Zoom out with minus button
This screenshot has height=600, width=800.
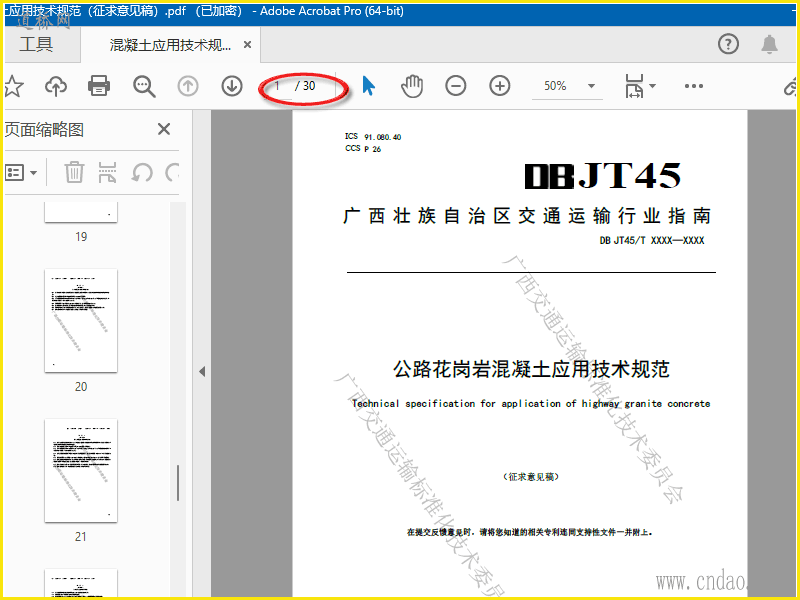point(456,86)
